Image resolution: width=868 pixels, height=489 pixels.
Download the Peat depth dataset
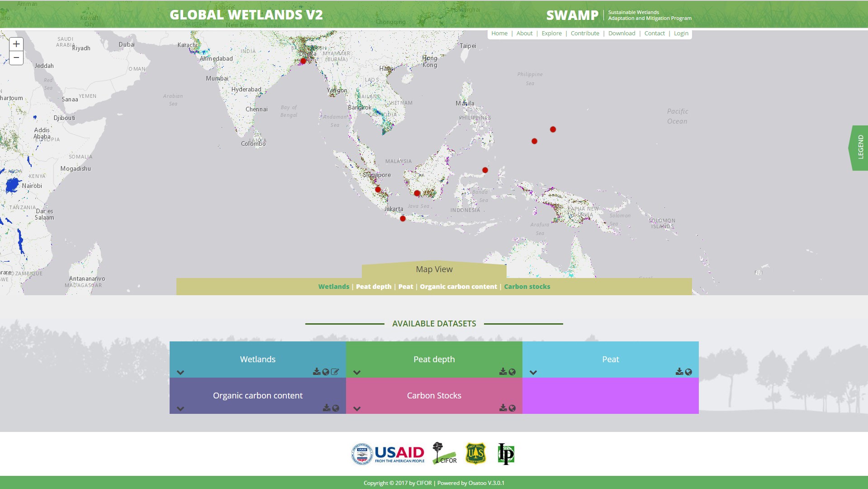(x=503, y=372)
